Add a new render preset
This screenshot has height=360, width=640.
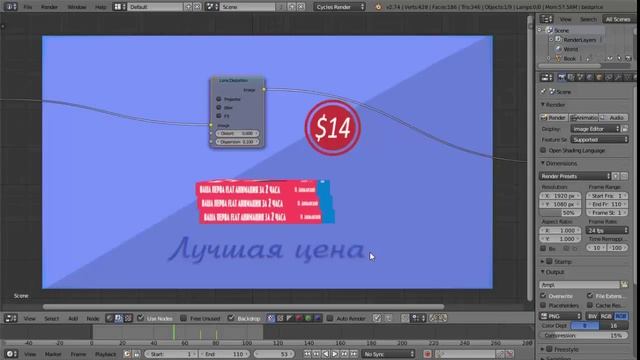pos(616,176)
